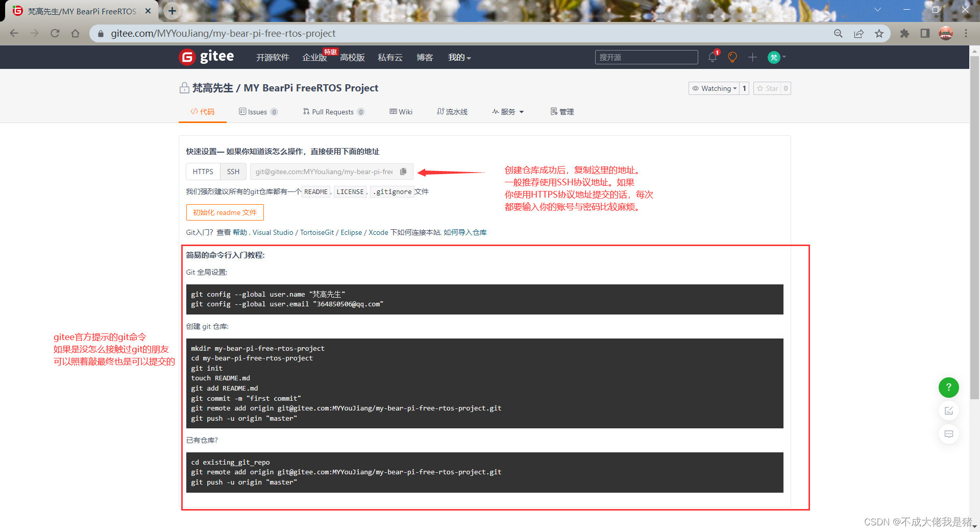Click the site lock icon in address bar
The width and height of the screenshot is (980, 532).
click(101, 33)
